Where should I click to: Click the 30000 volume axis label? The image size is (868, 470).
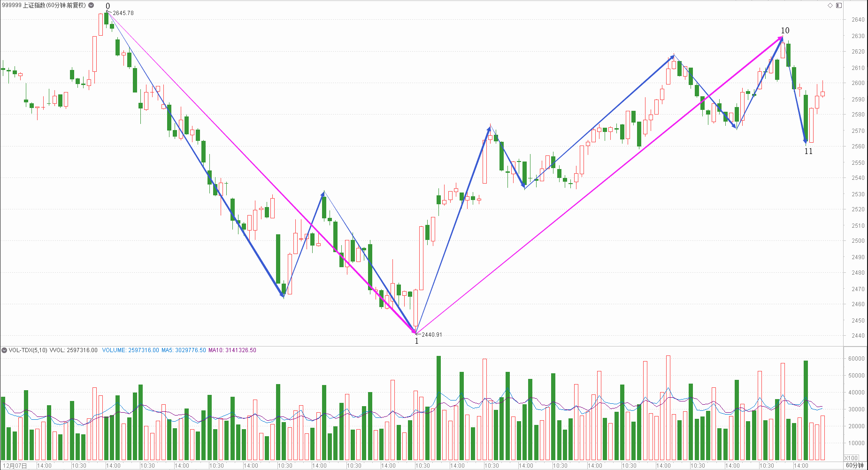856,409
